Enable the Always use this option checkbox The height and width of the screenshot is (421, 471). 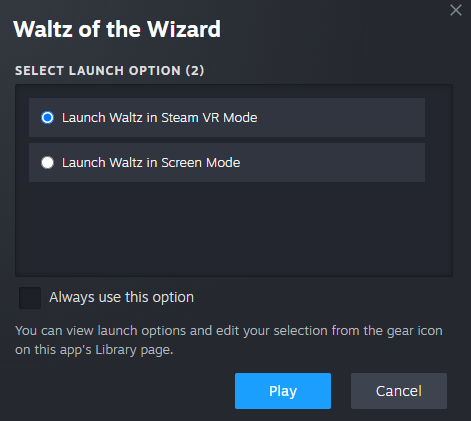[30, 298]
